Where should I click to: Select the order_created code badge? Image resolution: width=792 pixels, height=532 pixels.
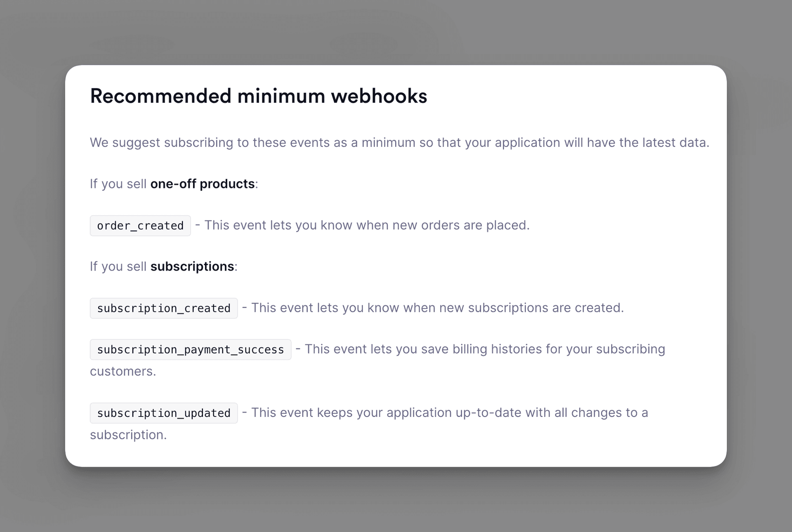pyautogui.click(x=140, y=226)
